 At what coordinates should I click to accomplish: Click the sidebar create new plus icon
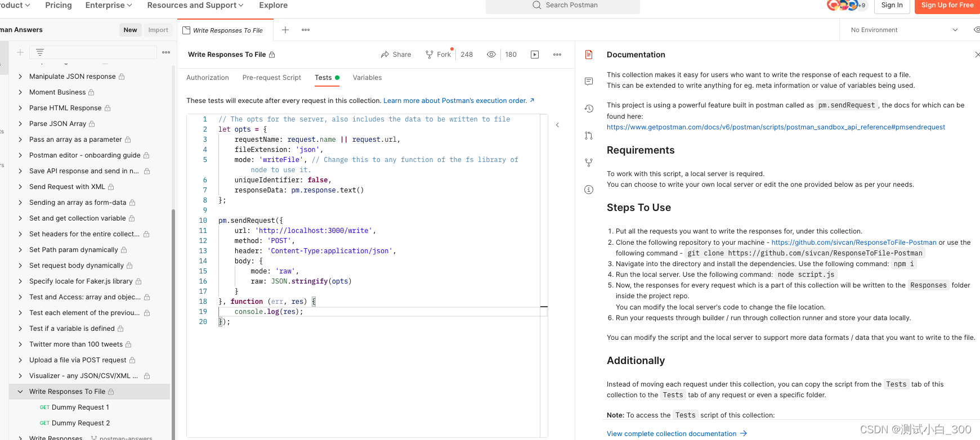pyautogui.click(x=20, y=52)
